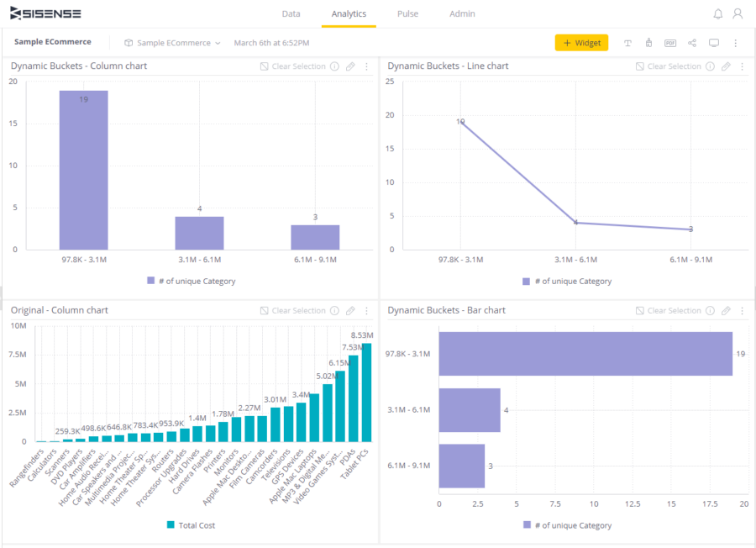Toggle '# of unique Category' legend in Column chart
The image size is (756, 548).
[192, 281]
